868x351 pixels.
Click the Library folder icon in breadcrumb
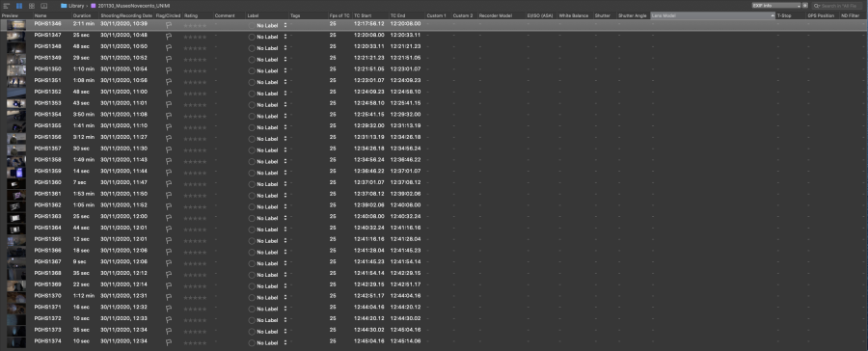(x=64, y=6)
